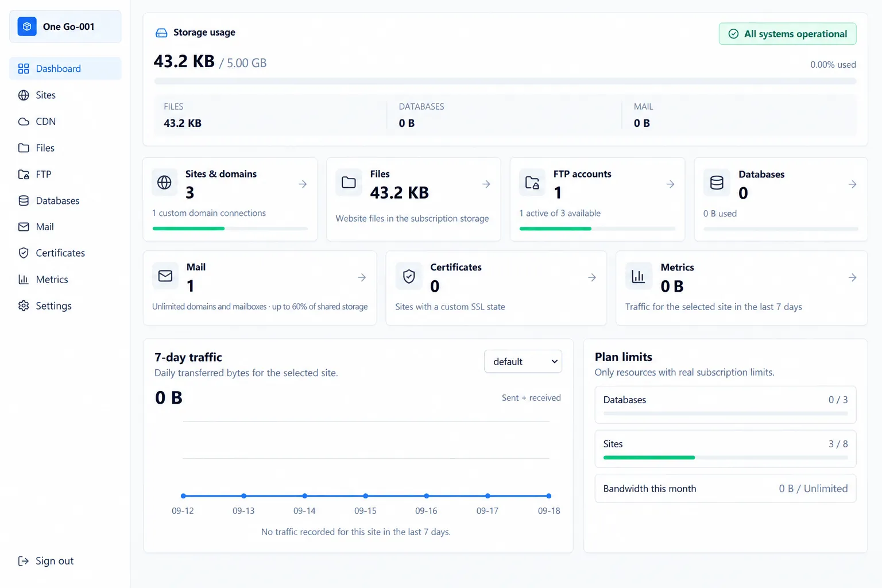Open CDN in the sidebar

(x=65, y=122)
